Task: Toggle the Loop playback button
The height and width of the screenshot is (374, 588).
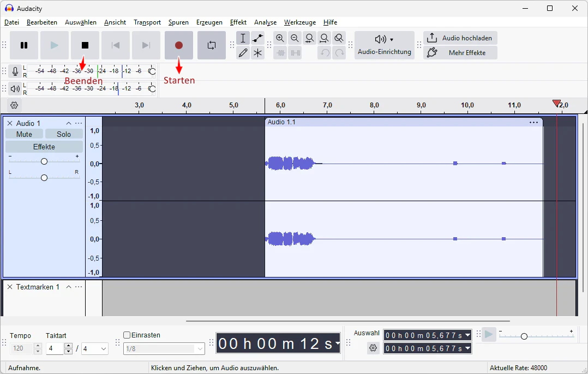Action: tap(212, 45)
